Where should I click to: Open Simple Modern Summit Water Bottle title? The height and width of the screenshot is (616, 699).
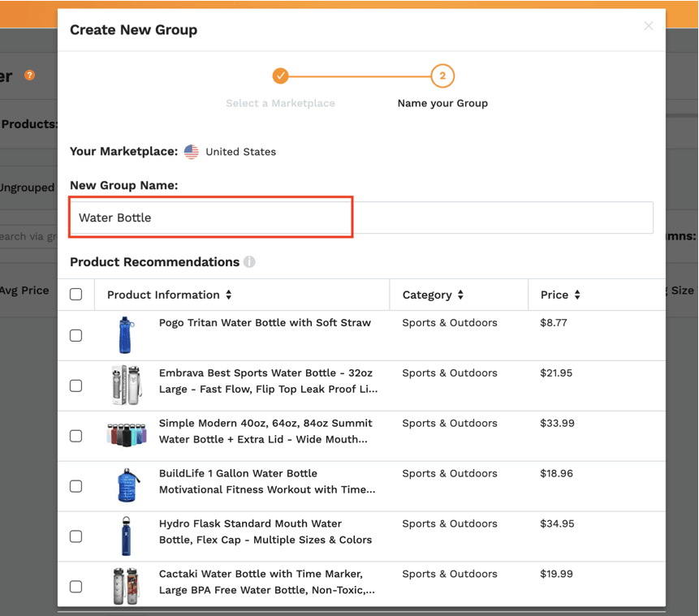click(x=265, y=431)
